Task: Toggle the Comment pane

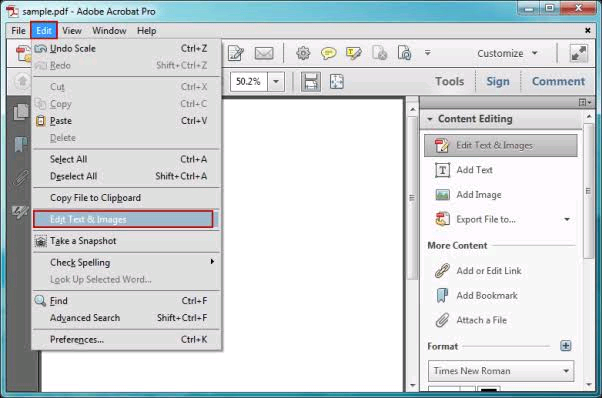Action: pos(558,81)
